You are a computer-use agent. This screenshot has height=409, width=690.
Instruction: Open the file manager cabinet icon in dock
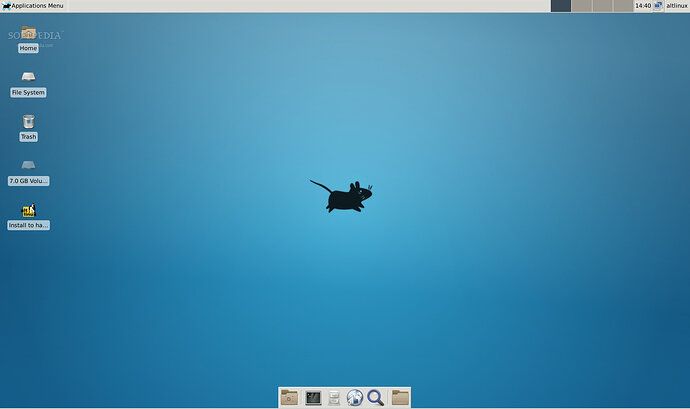tap(334, 397)
